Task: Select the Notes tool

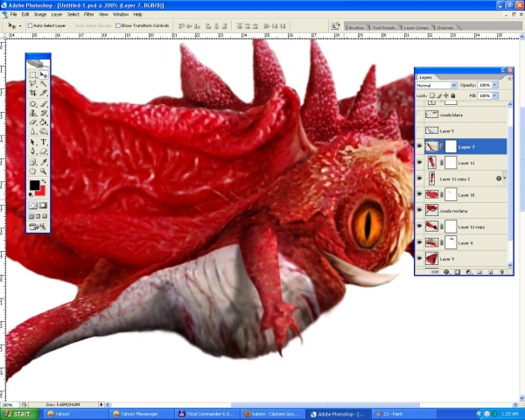Action: 33,163
